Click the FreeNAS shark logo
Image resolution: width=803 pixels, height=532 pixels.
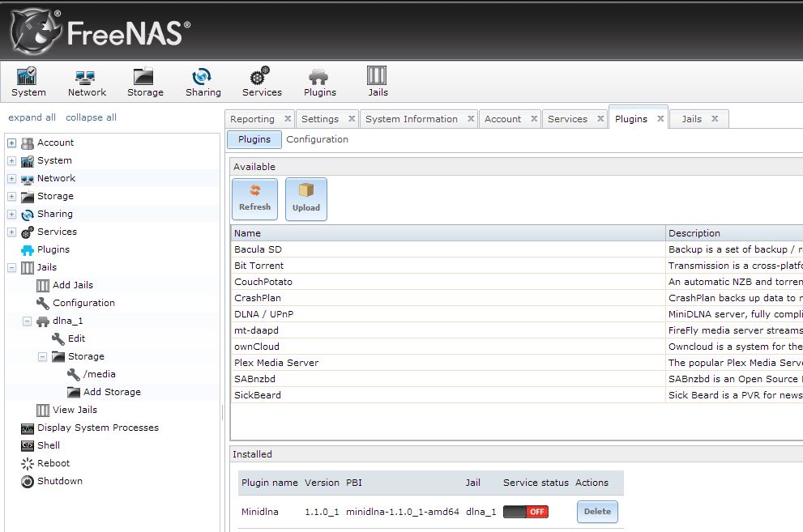point(36,31)
